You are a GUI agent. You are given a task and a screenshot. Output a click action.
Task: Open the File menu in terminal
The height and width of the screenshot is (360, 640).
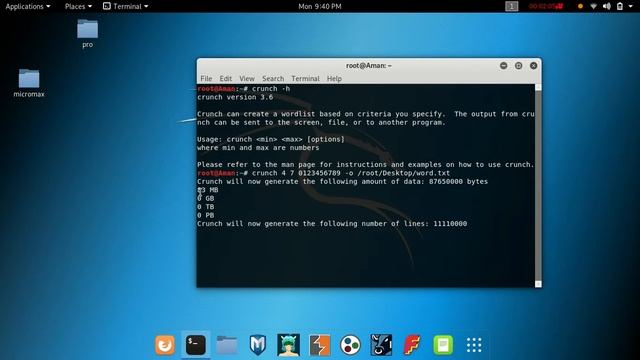[x=206, y=78]
